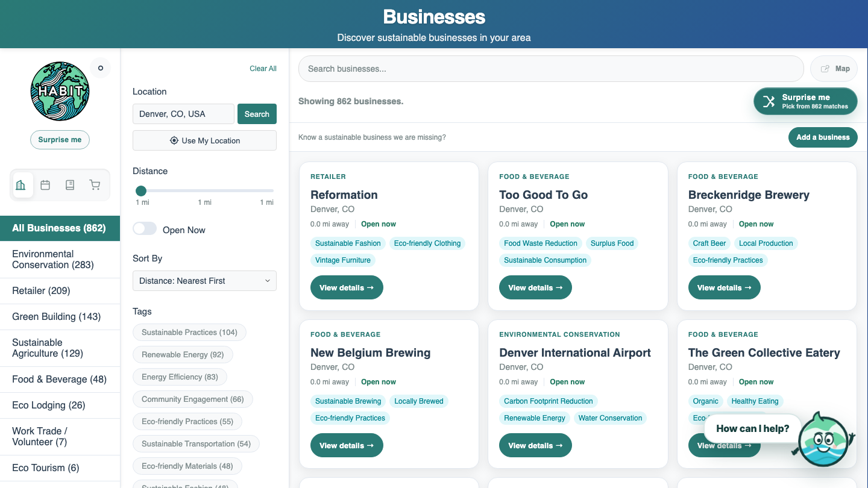Screen dimensions: 868x488
Task: Open the Sort By dropdown
Action: click(x=204, y=281)
